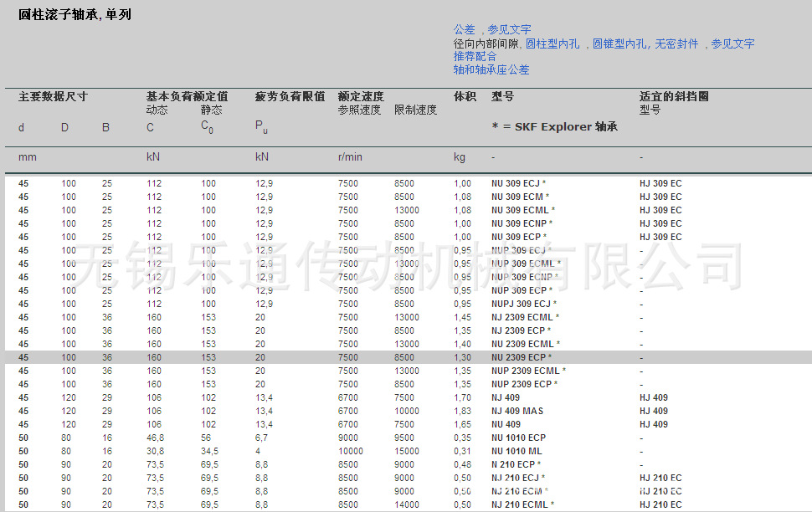Click 参见文字 link after 无密封件

coord(732,44)
